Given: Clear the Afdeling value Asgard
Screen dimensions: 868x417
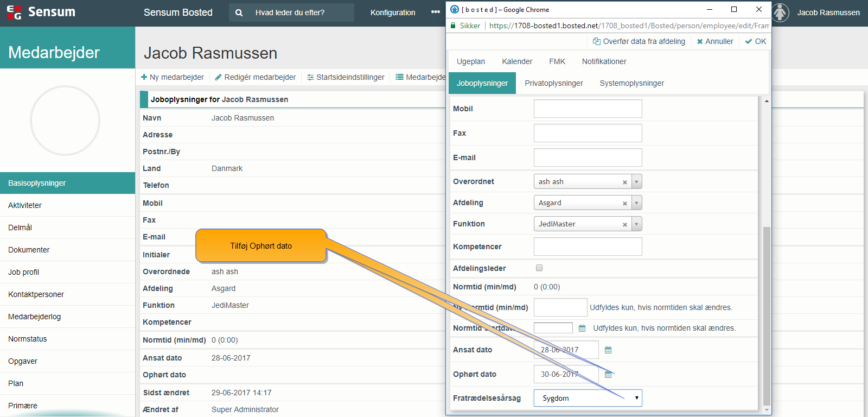Looking at the screenshot, I should 625,204.
